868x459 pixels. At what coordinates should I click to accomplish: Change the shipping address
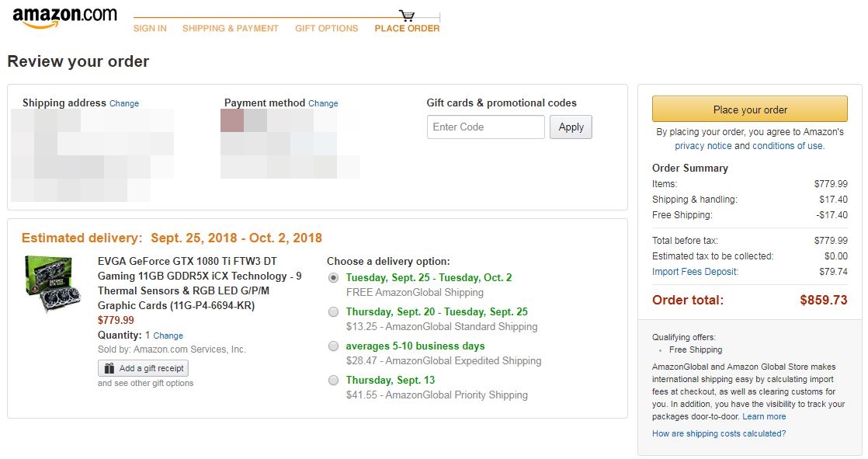pos(124,103)
